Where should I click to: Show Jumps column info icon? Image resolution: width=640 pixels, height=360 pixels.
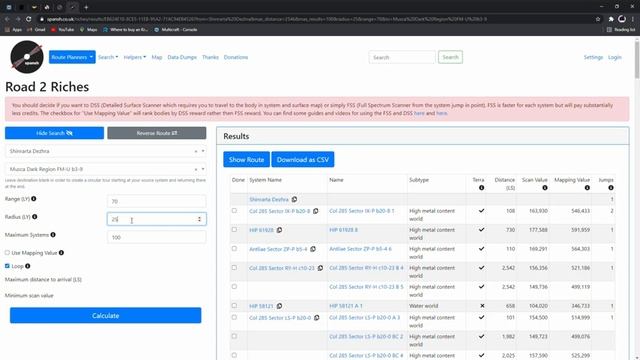coord(611,188)
